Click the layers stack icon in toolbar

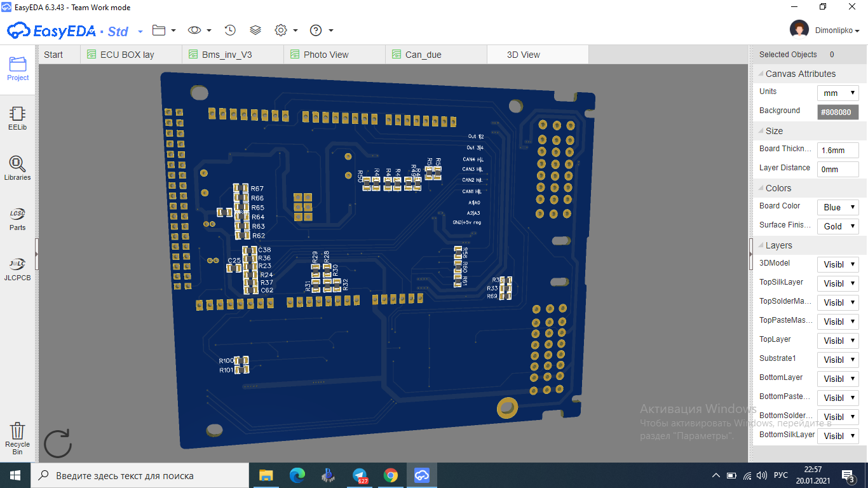click(255, 30)
